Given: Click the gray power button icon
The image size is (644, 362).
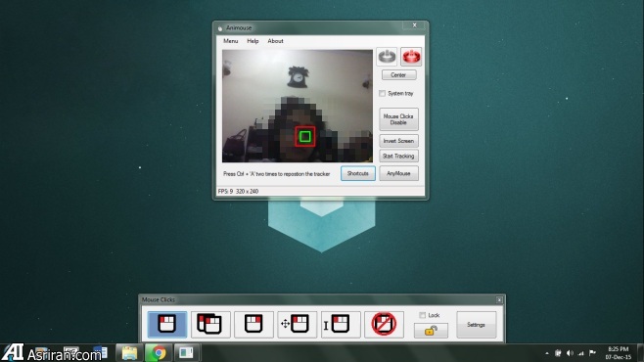Looking at the screenshot, I should coord(387,57).
